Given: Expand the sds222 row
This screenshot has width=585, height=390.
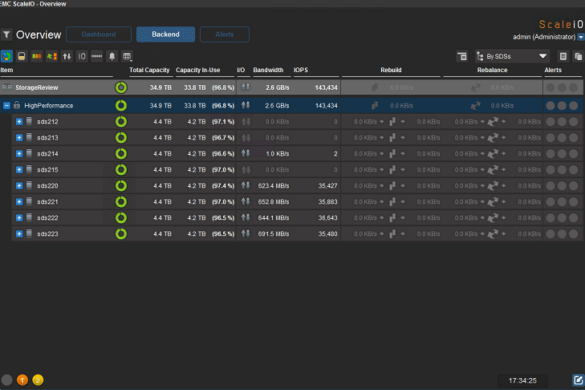Looking at the screenshot, I should 19,218.
